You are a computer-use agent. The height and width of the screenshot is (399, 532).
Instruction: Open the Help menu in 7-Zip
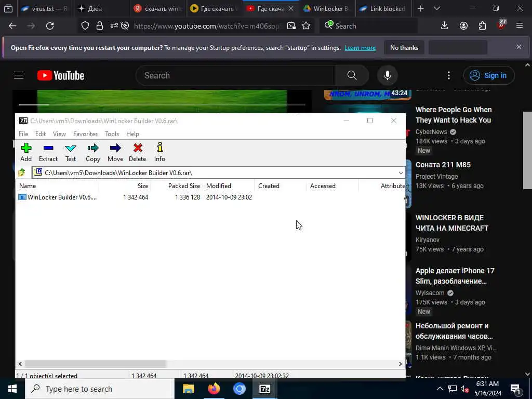pos(132,134)
